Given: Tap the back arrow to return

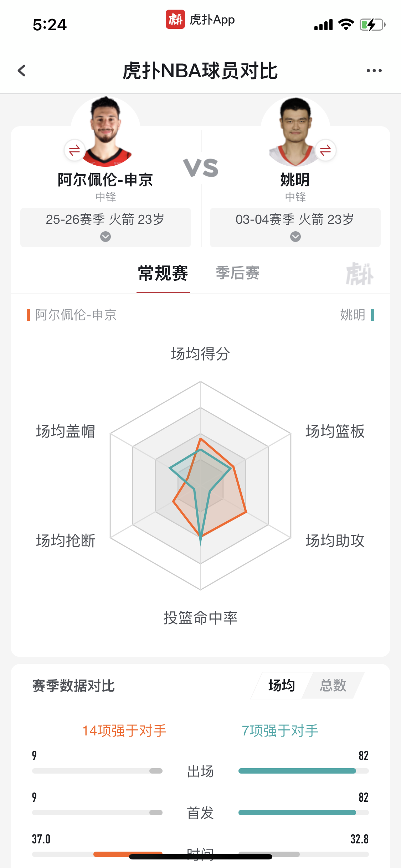Looking at the screenshot, I should 22,71.
